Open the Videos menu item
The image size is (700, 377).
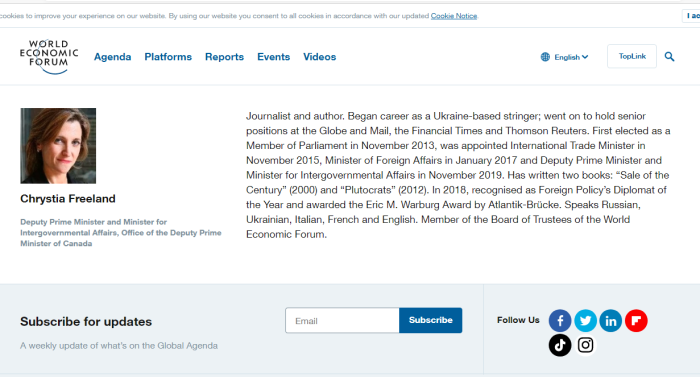pos(320,57)
